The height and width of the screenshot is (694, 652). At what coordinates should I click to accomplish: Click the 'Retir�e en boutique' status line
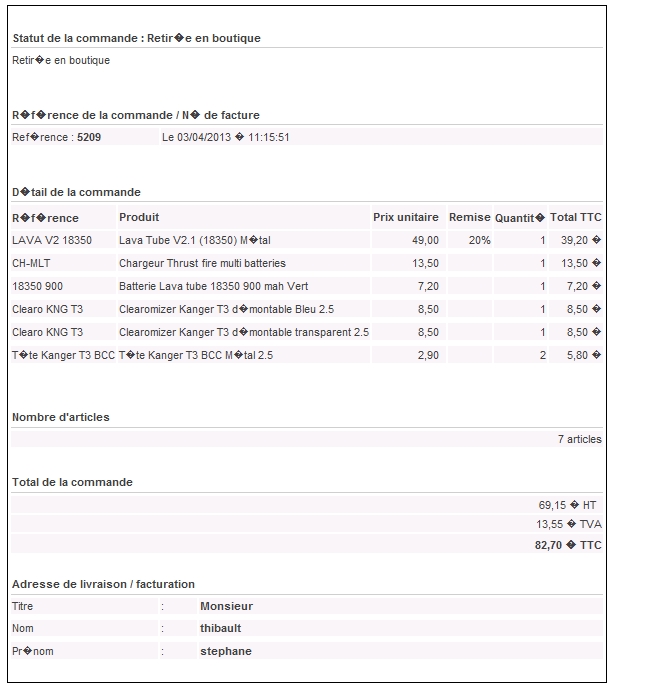click(x=61, y=60)
